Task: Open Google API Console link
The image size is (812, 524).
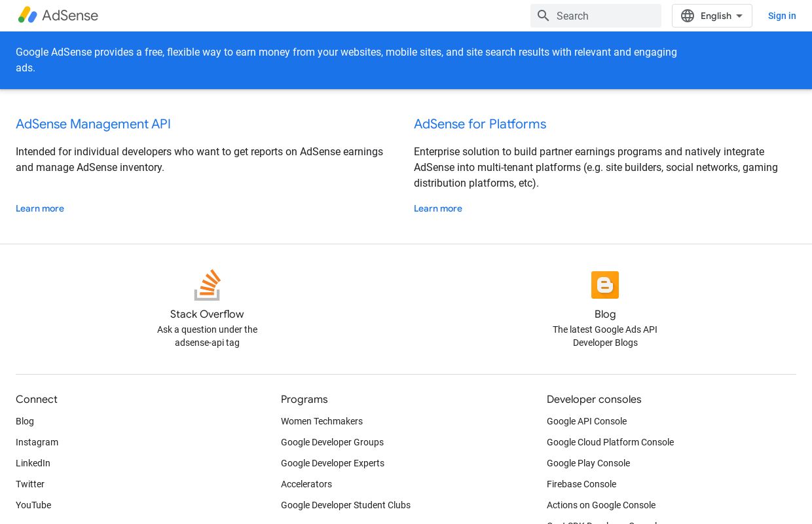Action: coord(587,421)
